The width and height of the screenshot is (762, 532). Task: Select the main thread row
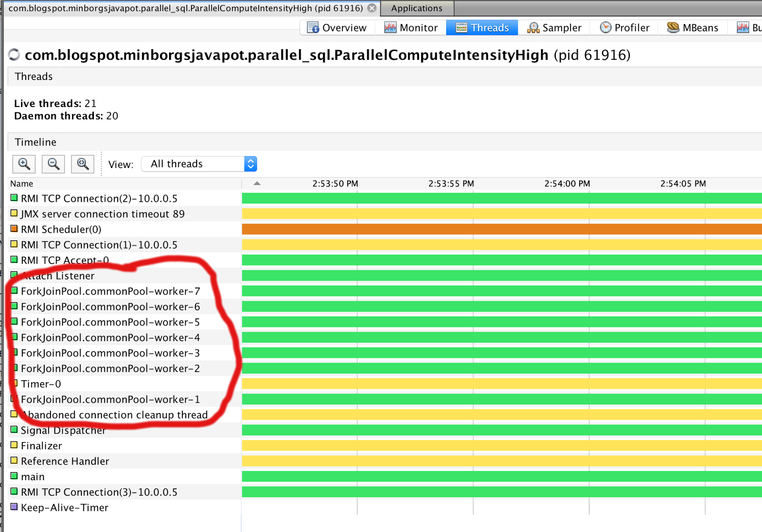click(x=125, y=476)
